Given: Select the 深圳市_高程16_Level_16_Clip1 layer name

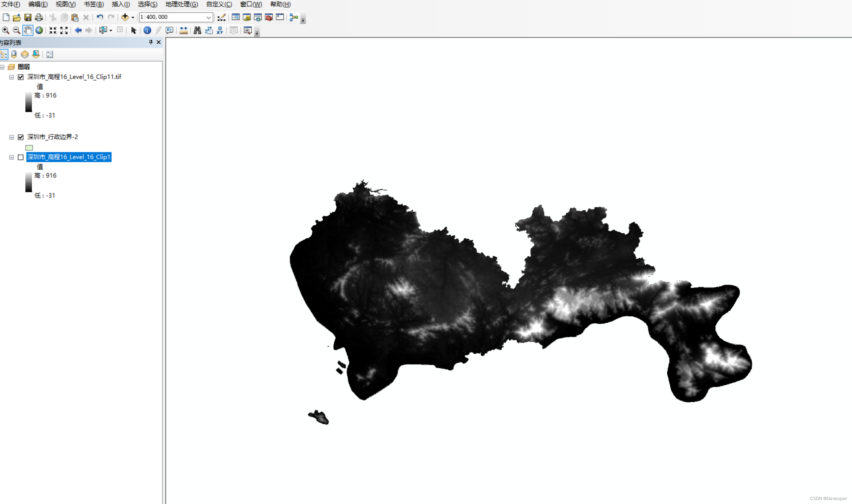Looking at the screenshot, I should [x=69, y=157].
